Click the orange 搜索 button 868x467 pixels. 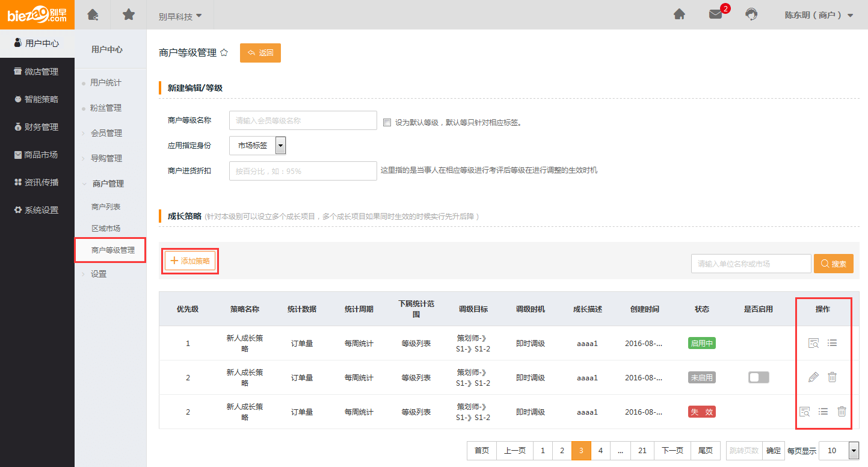click(833, 264)
